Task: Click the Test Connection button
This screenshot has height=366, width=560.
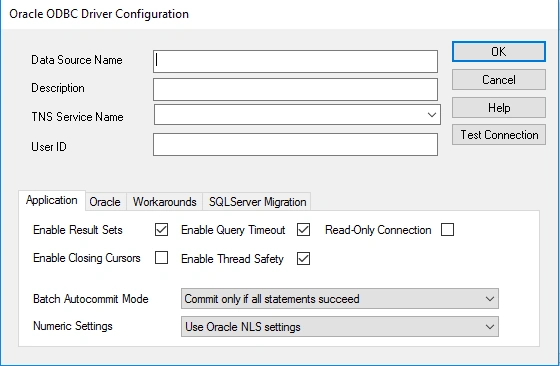Action: 499,135
